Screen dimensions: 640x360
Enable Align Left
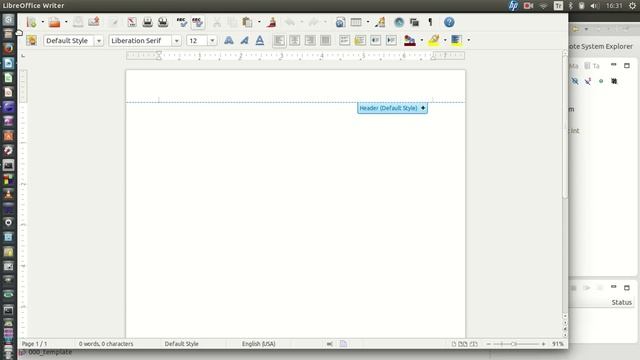pos(279,40)
